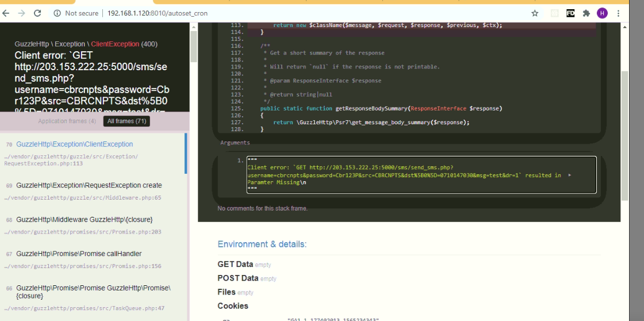Reload the page with refresh icon
This screenshot has height=321, width=644.
pos(37,13)
